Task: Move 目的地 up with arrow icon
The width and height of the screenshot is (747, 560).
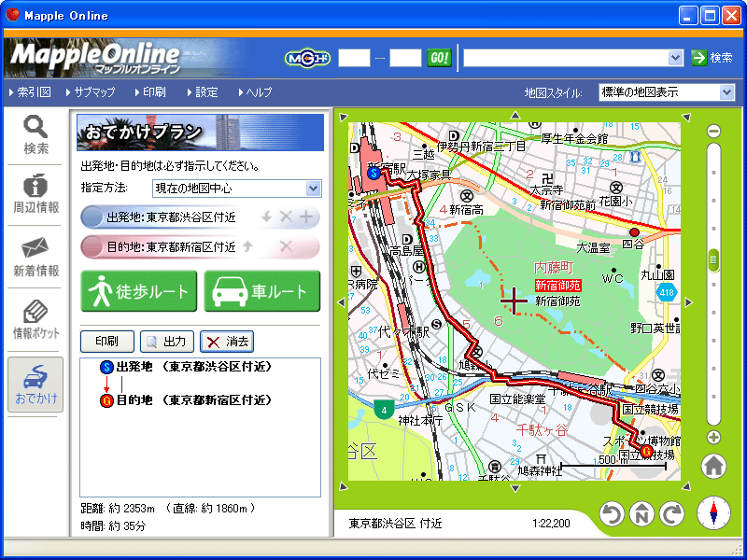Action: pyautogui.click(x=247, y=246)
